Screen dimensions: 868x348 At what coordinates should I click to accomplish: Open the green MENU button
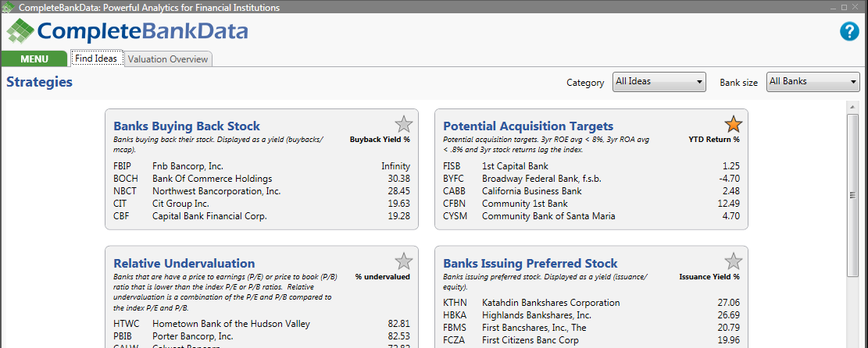[34, 59]
